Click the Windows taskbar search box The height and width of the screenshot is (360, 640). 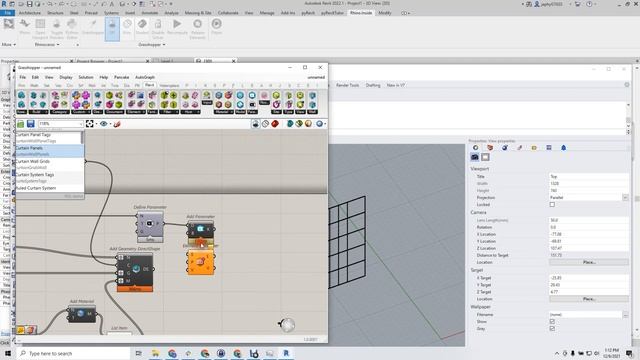tap(73, 353)
